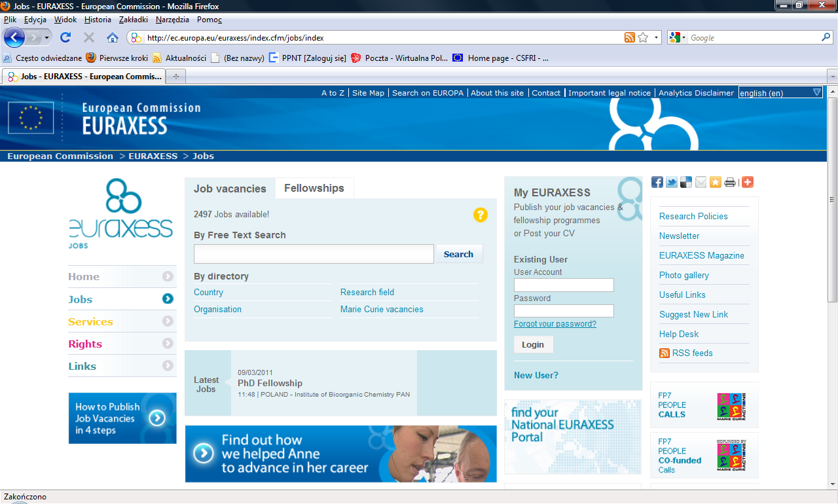The width and height of the screenshot is (838, 504).
Task: Open the Poczta - Wirtualna Pol... bookmark
Action: (x=400, y=58)
